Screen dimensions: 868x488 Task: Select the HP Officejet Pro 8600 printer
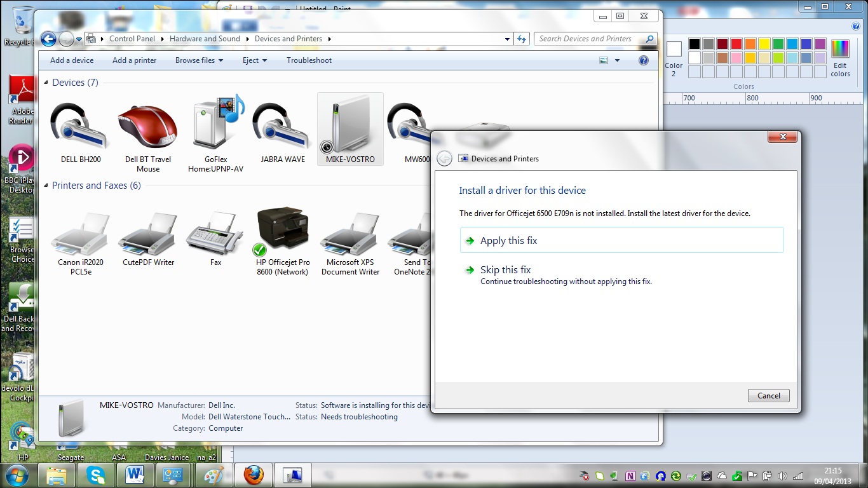pos(283,241)
